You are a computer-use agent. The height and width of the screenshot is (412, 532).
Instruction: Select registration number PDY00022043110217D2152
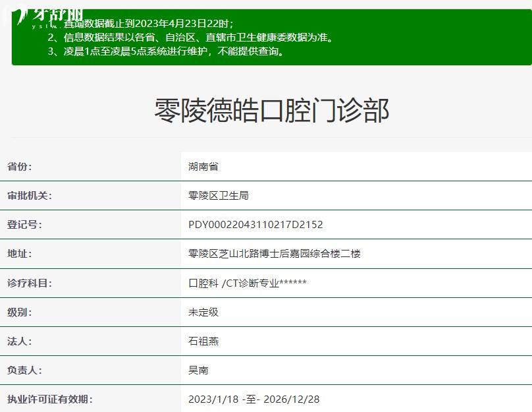click(x=255, y=225)
